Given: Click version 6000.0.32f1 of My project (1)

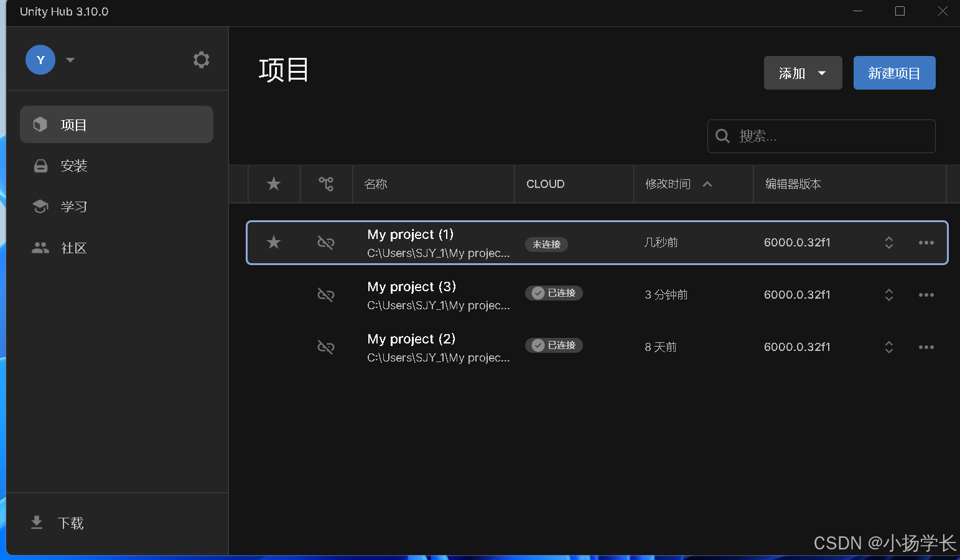Looking at the screenshot, I should click(797, 243).
